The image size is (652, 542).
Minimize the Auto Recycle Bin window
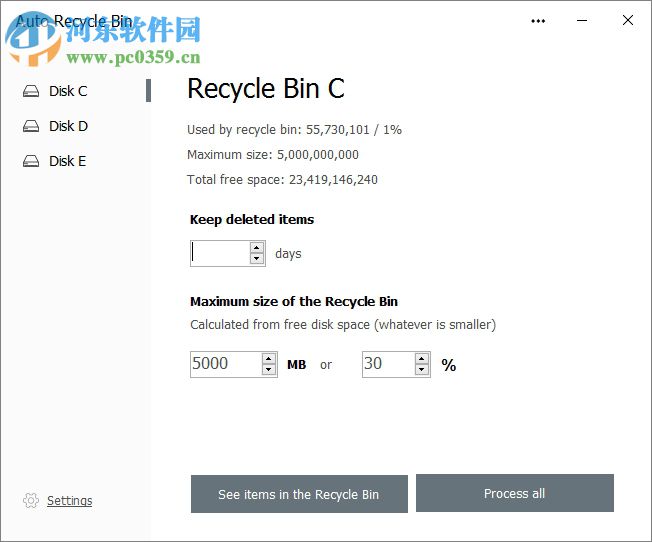[582, 20]
